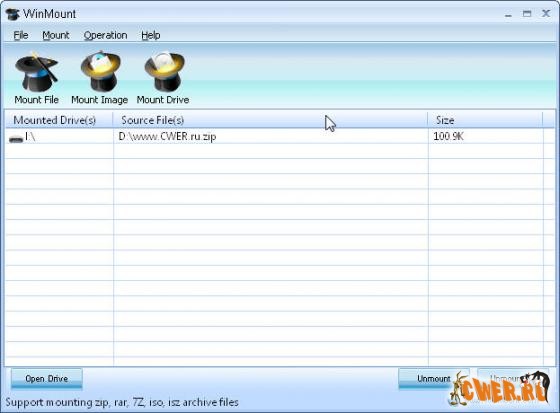Click the Mount Drive hat icon
This screenshot has height=413, width=560.
click(x=164, y=71)
